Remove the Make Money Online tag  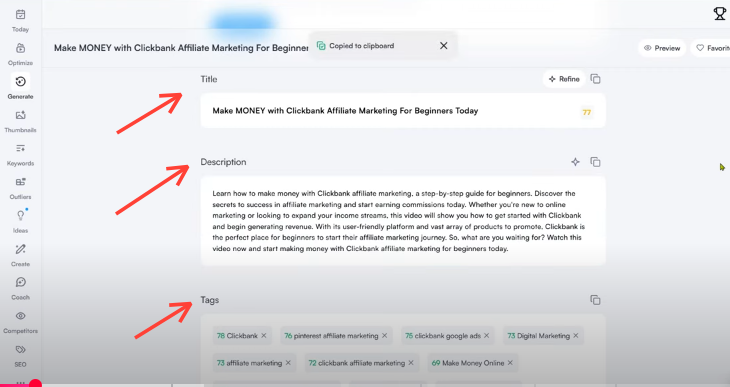click(x=510, y=363)
